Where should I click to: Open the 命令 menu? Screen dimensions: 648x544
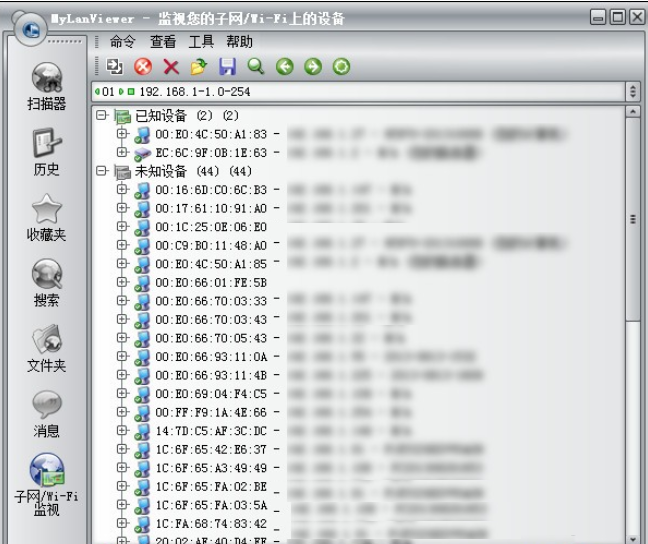pyautogui.click(x=123, y=42)
